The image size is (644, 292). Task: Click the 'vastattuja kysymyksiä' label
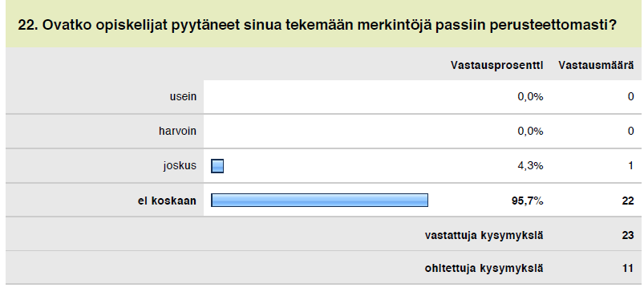(x=484, y=235)
